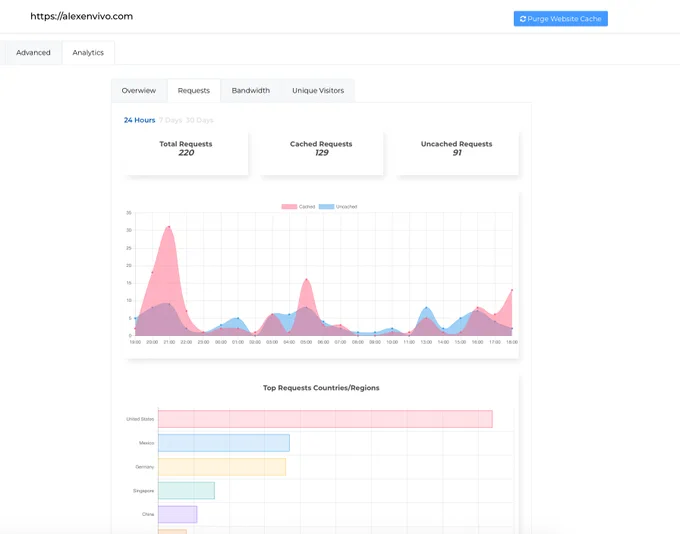
Task: Click the uncached requests value 91
Action: tap(457, 153)
